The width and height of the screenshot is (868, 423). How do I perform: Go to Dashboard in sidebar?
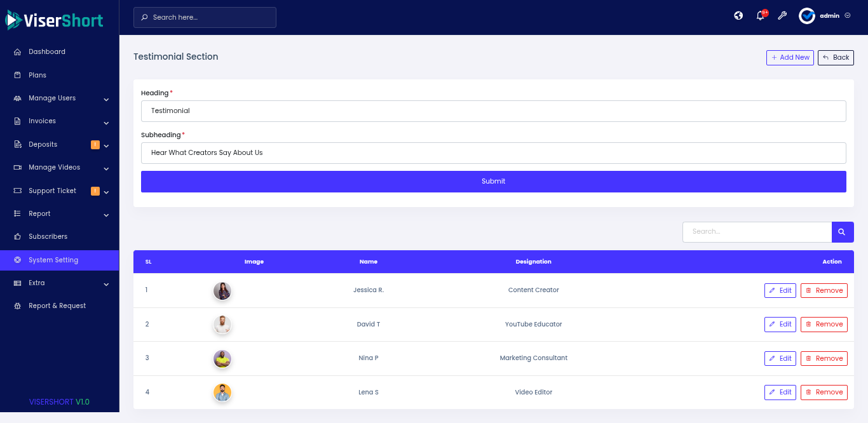[47, 52]
